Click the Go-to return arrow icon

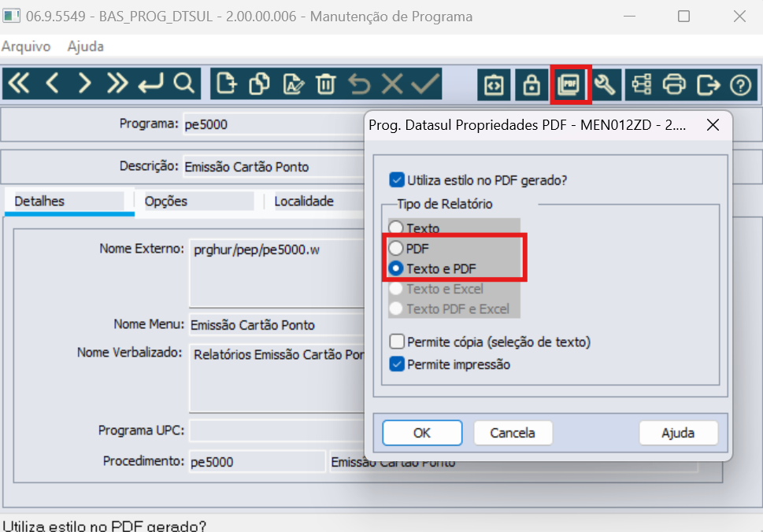click(150, 83)
